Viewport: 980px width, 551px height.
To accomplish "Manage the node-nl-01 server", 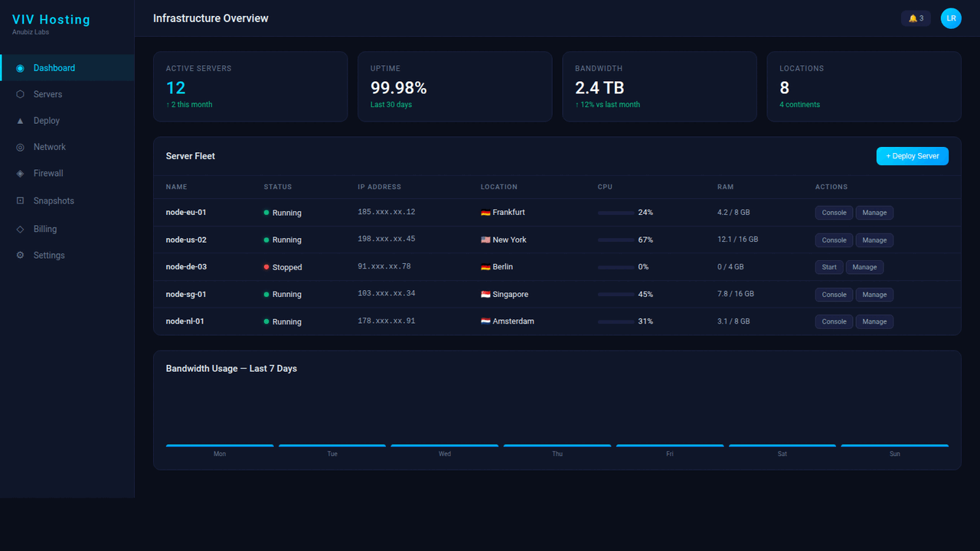I will (874, 321).
